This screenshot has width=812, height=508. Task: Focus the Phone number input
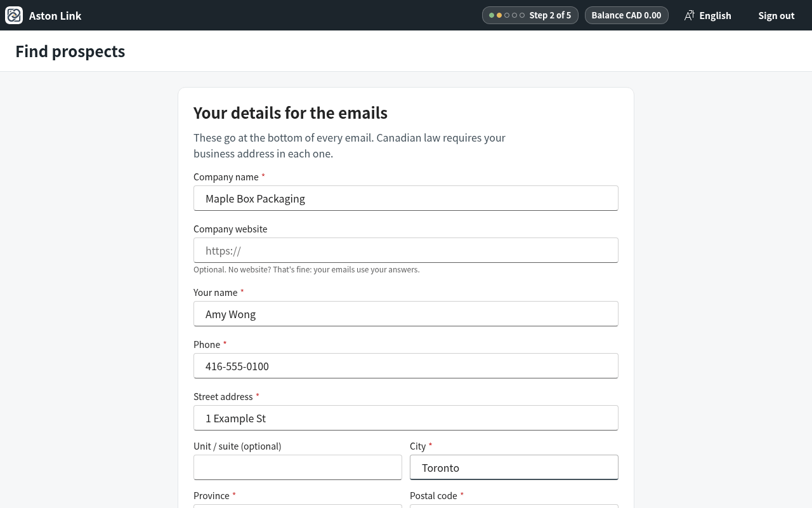point(406,366)
